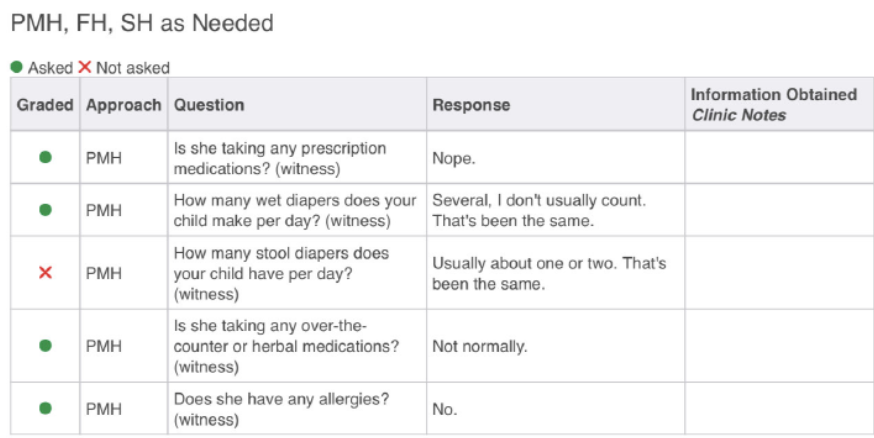Click the Response column header
The height and width of the screenshot is (438, 874).
click(471, 104)
